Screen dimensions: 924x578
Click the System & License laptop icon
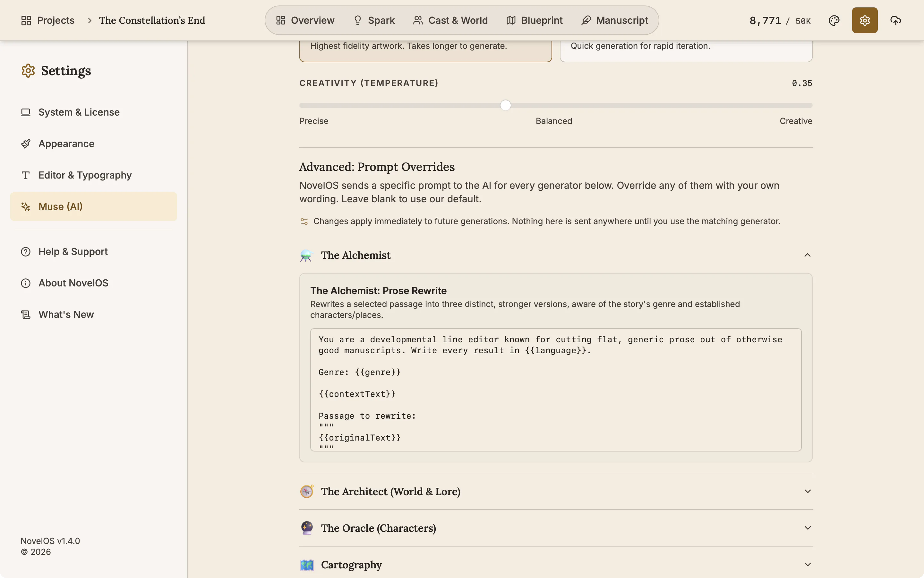26,112
